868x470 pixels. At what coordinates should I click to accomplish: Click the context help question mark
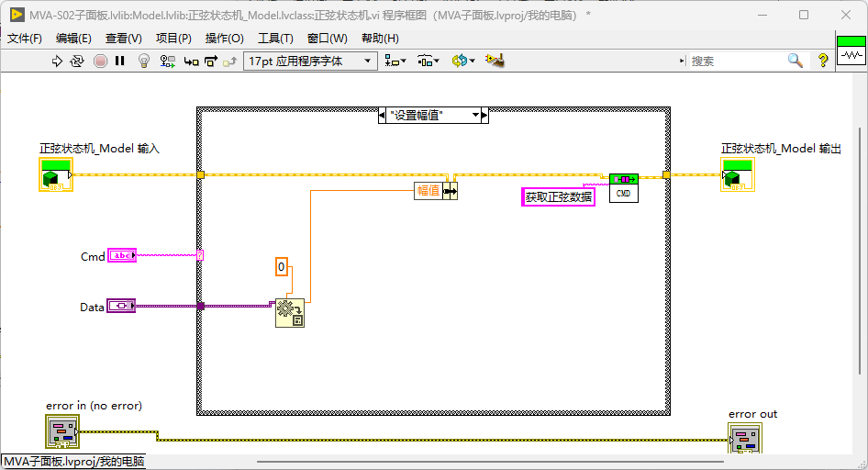point(823,61)
